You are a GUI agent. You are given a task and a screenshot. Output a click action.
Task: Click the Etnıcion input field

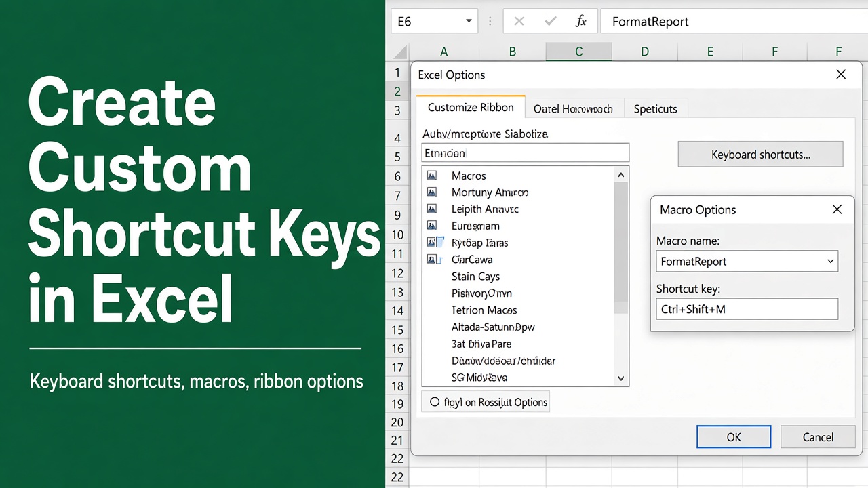click(526, 152)
